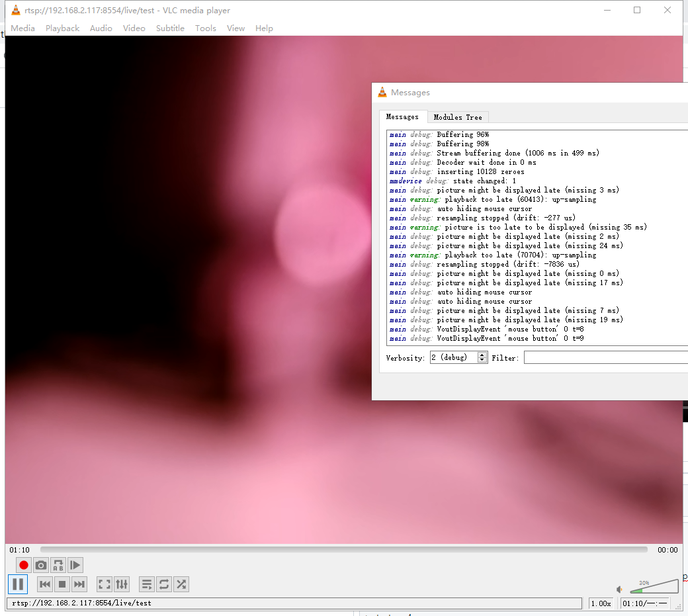This screenshot has height=616, width=688.
Task: Switch to the Modules Tree tab
Action: pos(458,116)
